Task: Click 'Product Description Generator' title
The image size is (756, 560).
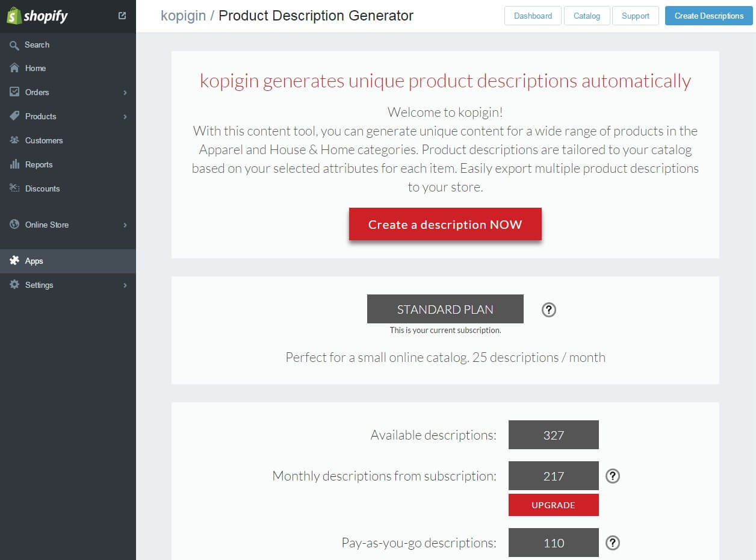Action: 316,16
